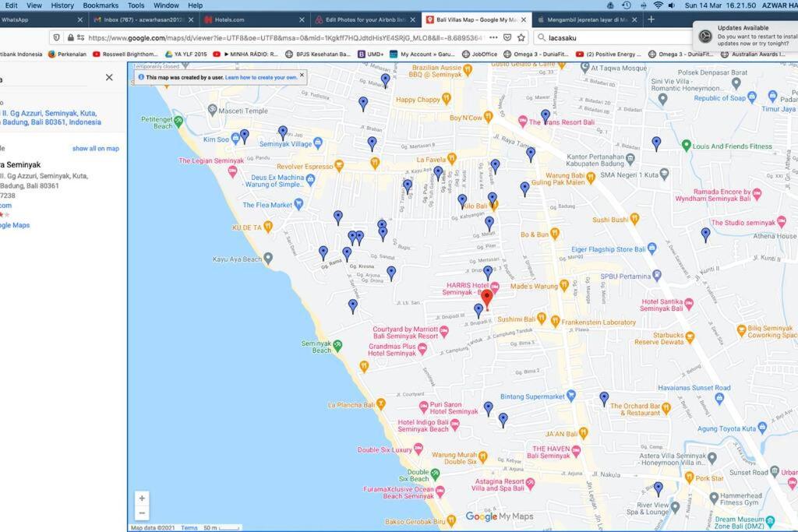798x532 pixels.
Task: Open Learn how to create your own link
Action: pyautogui.click(x=261, y=77)
